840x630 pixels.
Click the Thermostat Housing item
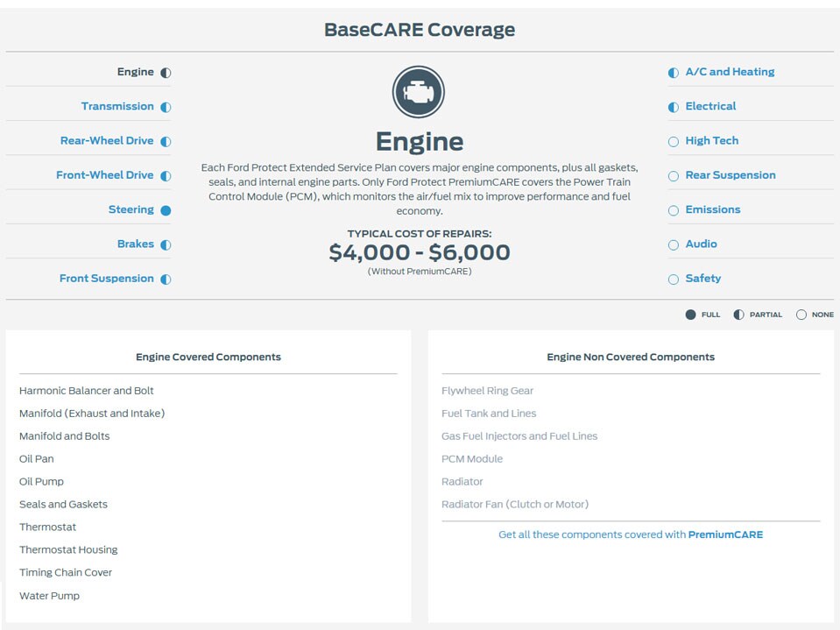68,549
